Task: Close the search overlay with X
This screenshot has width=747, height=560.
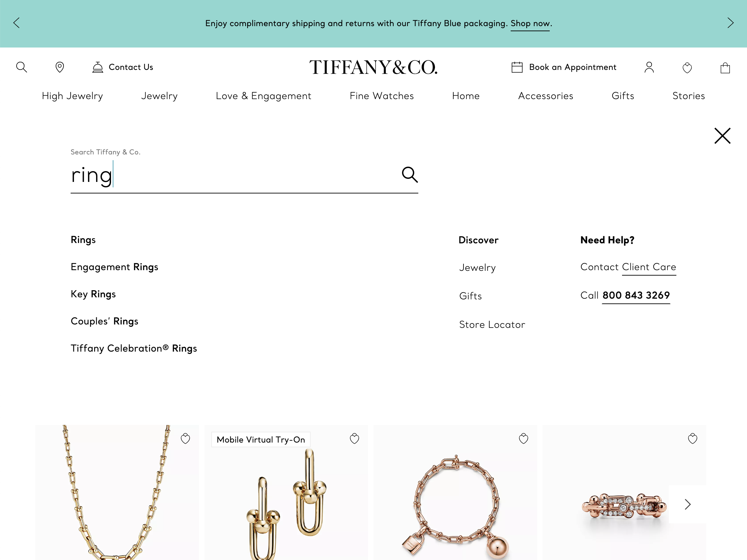Action: pos(722,136)
